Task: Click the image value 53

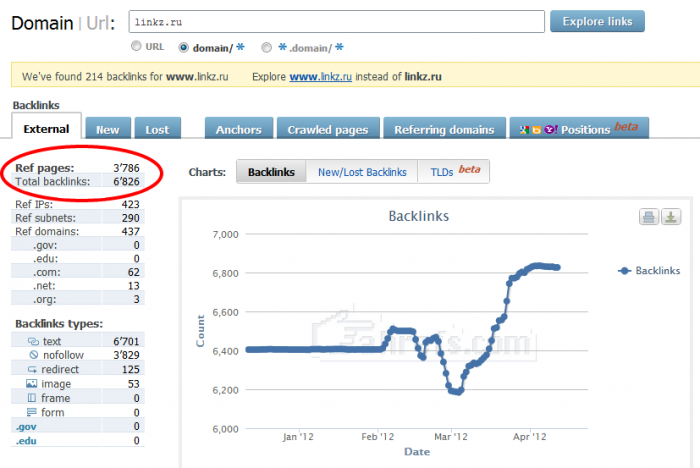Action: click(x=133, y=384)
